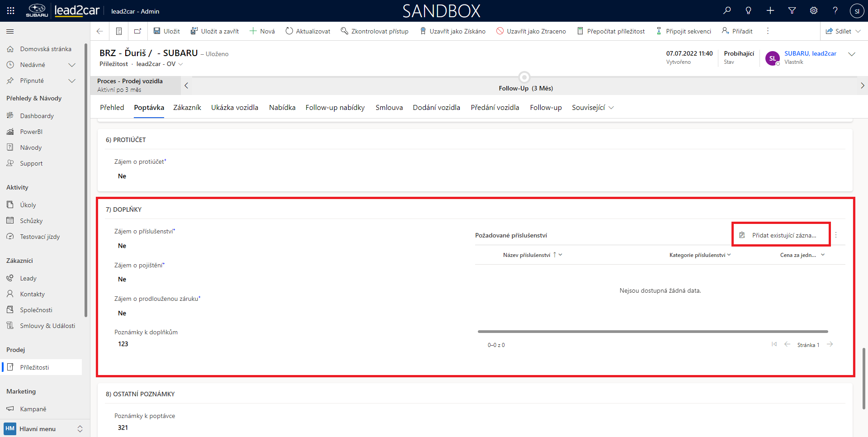Open the settings gear icon

[814, 11]
